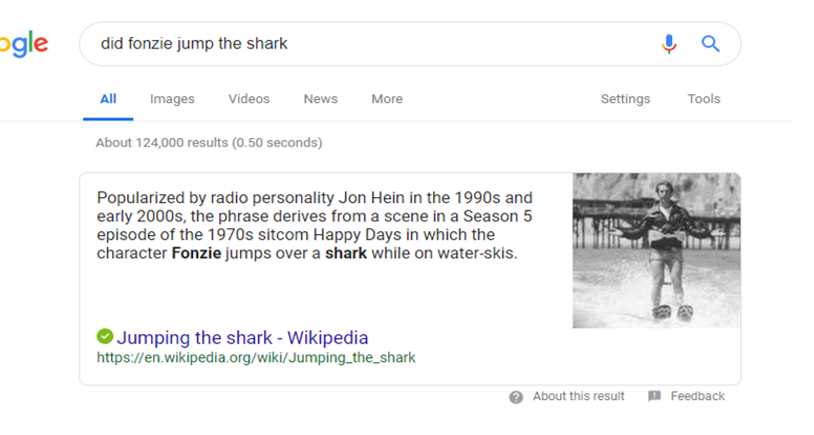Click the 'Feedback' text link
Screen dimensions: 814x435
click(x=697, y=397)
